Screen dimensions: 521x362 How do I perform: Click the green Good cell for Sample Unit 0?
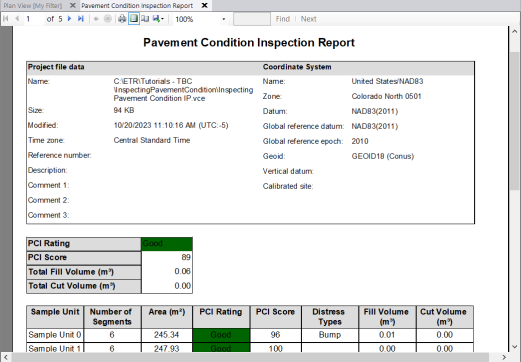point(221,335)
